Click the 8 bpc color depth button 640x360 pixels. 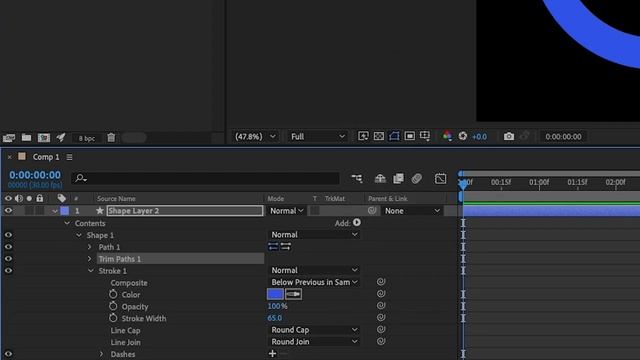tap(87, 138)
